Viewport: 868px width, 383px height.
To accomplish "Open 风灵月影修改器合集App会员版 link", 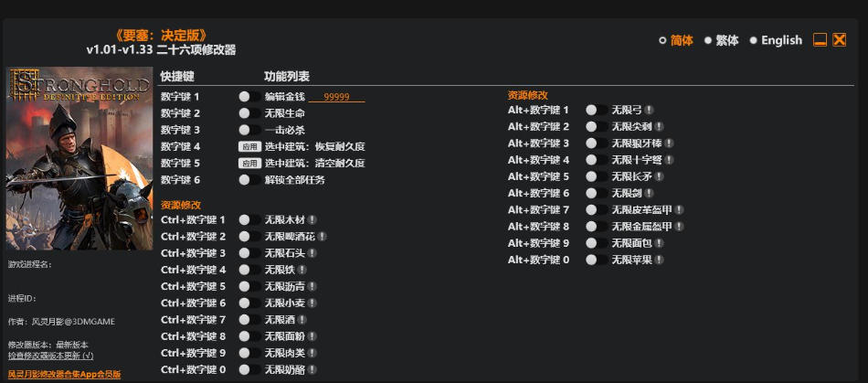I will pyautogui.click(x=64, y=375).
